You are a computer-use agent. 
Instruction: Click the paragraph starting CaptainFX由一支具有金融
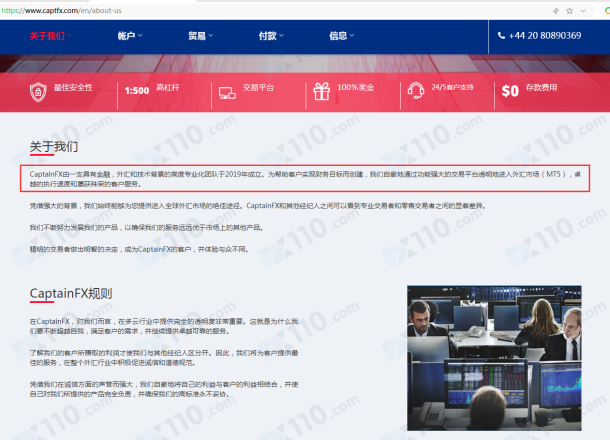point(305,179)
